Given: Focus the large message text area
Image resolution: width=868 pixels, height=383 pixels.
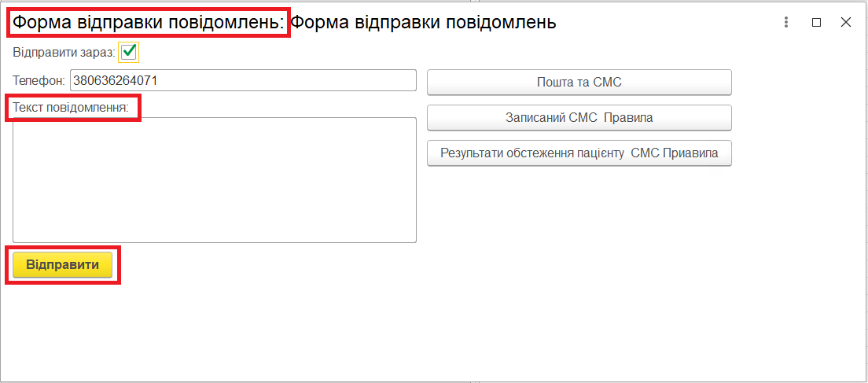Looking at the screenshot, I should 214,180.
